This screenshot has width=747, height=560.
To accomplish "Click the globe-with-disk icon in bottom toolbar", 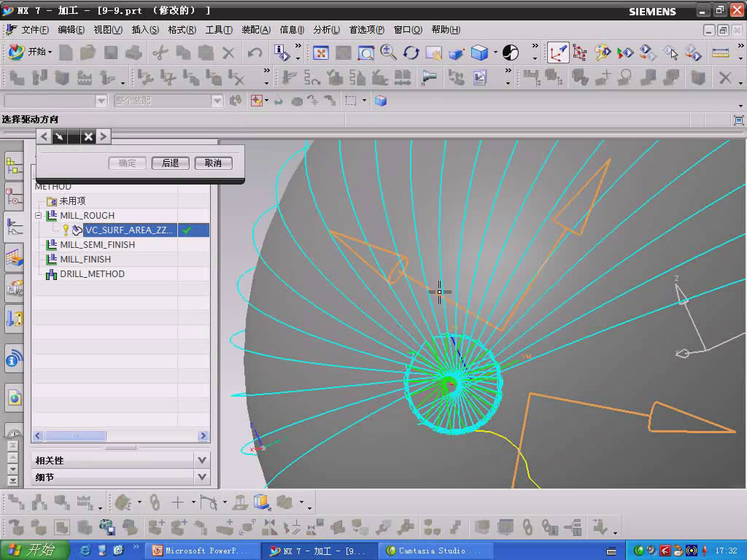I will pyautogui.click(x=107, y=527).
